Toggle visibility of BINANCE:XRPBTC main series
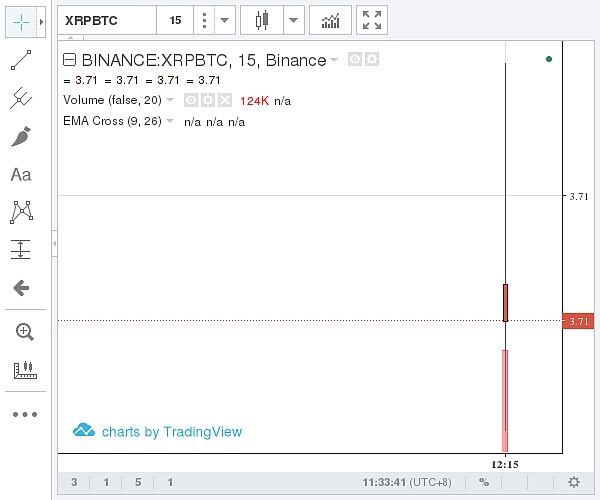Viewport: 600px width, 500px height. click(x=354, y=60)
